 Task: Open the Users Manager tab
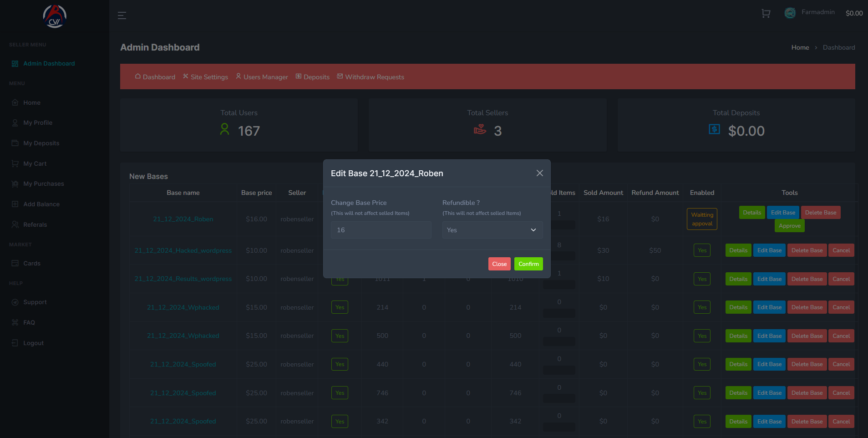coord(262,77)
